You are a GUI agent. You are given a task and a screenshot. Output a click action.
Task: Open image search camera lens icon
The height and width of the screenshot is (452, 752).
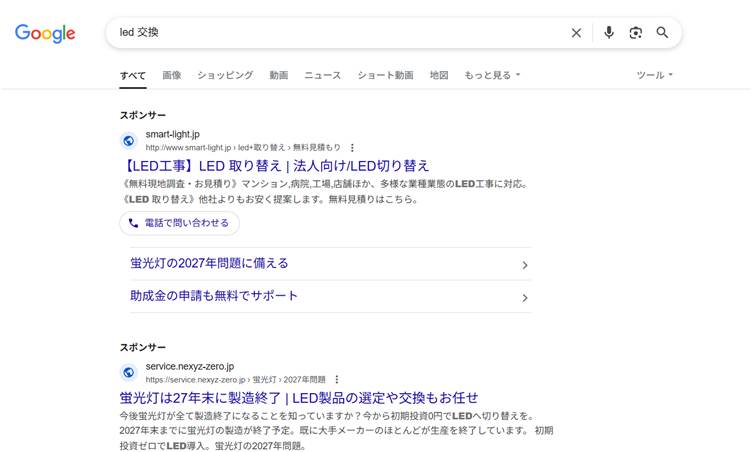click(635, 33)
